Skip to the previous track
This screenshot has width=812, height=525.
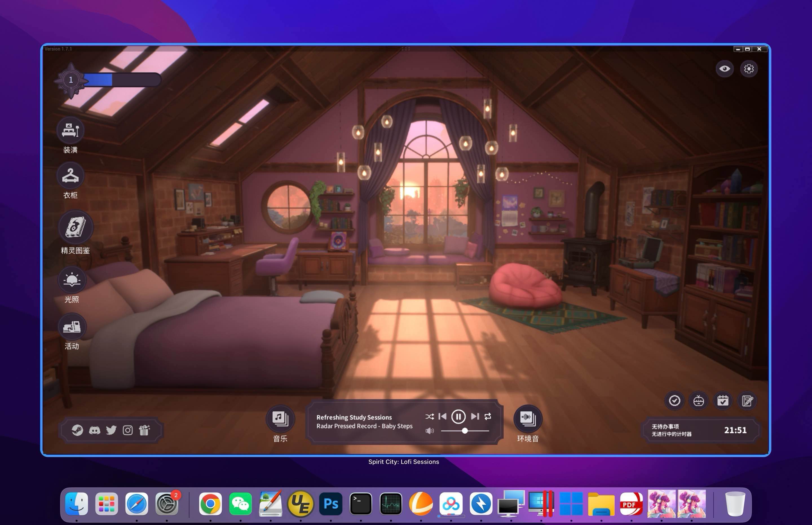point(442,417)
